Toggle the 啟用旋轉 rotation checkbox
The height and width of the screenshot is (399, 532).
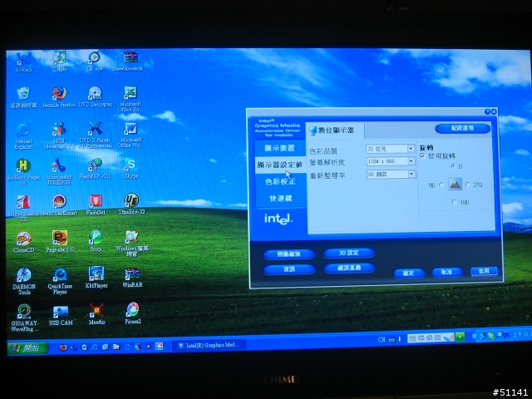423,155
